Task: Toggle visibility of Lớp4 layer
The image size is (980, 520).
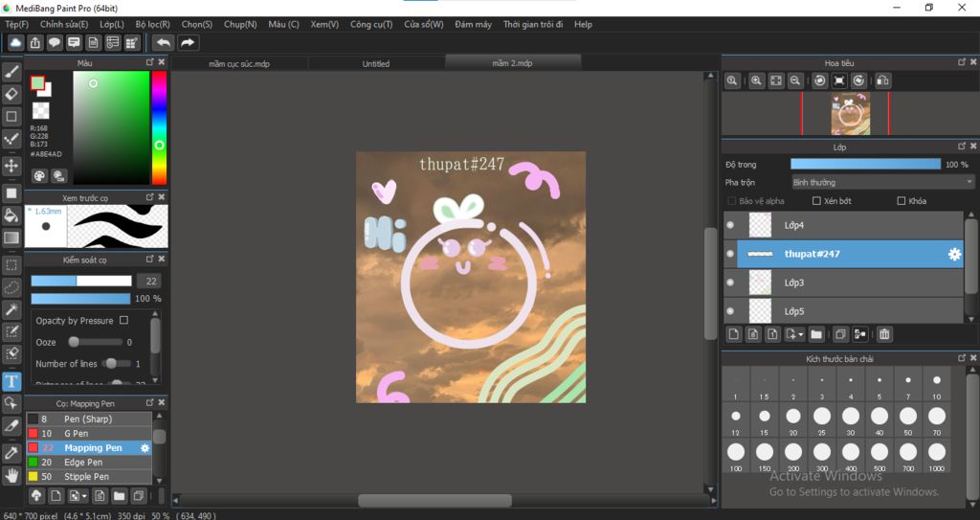Action: (x=730, y=225)
